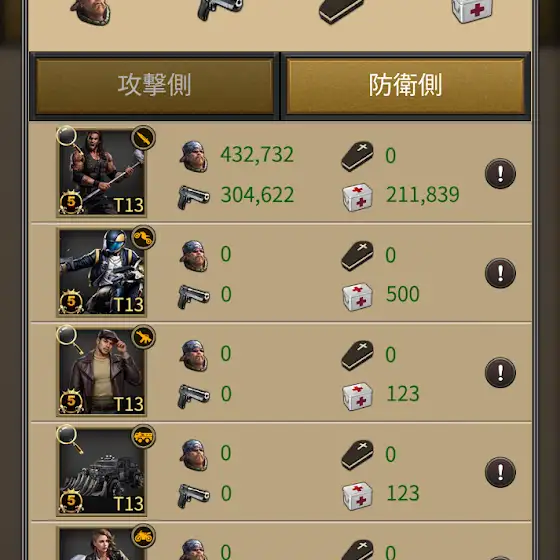Click troop count 432,732 in first row

point(257,155)
